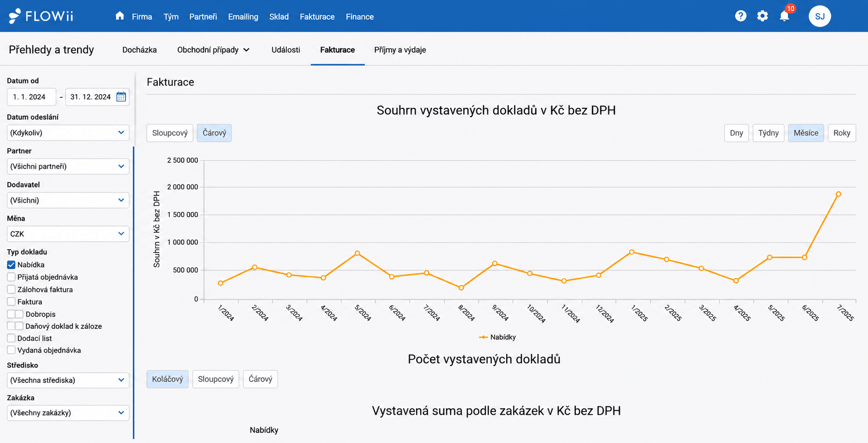Check Dodací list checkbox
This screenshot has height=443, width=868.
coord(11,338)
